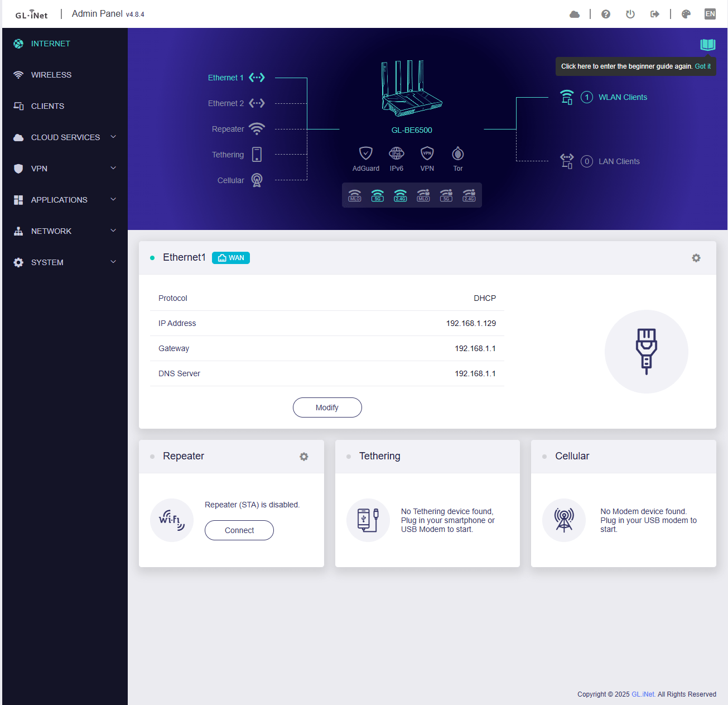Select the IPv6 globe icon
728x705 pixels.
[397, 153]
